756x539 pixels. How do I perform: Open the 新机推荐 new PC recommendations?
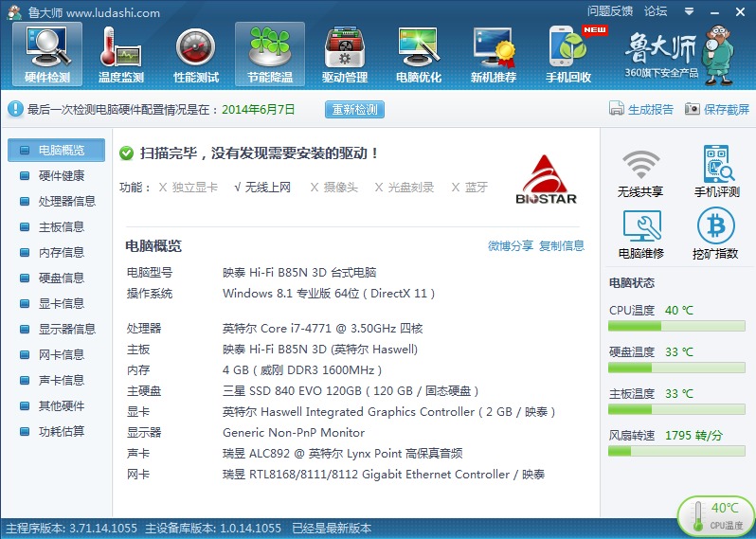point(494,54)
